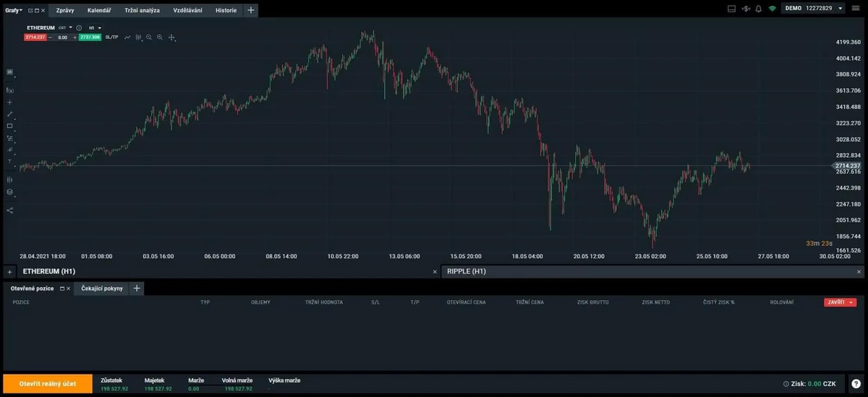The height and width of the screenshot is (397, 868).
Task: Open the red ZAVŘÍT close-all dropdown
Action: pyautogui.click(x=840, y=302)
